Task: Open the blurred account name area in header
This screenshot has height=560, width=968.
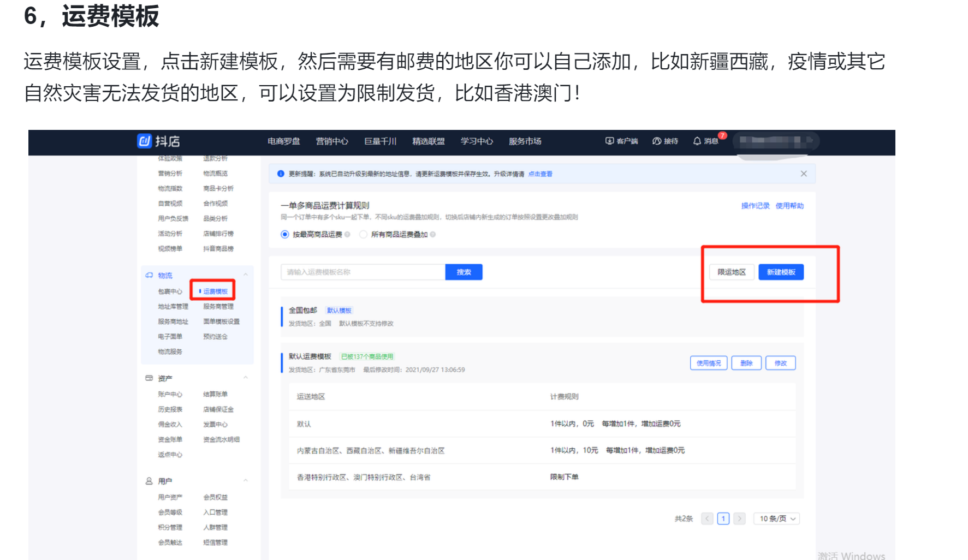Action: (x=776, y=141)
